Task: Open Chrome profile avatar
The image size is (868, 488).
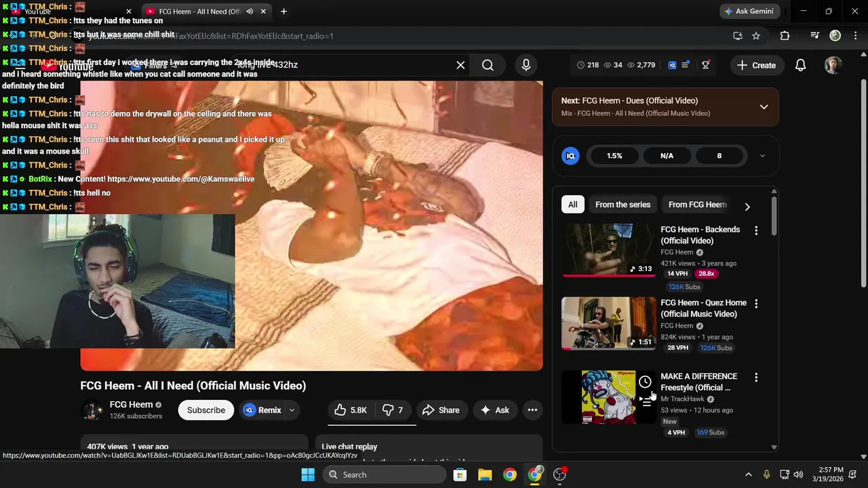Action: 835,36
